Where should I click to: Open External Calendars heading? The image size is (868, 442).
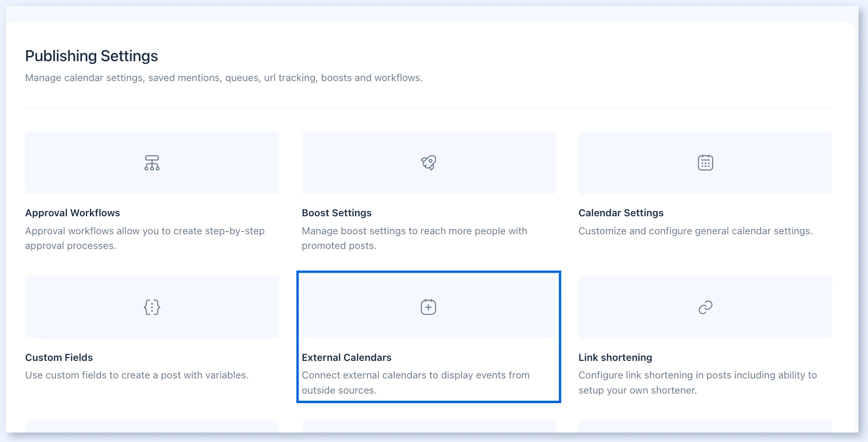(346, 358)
